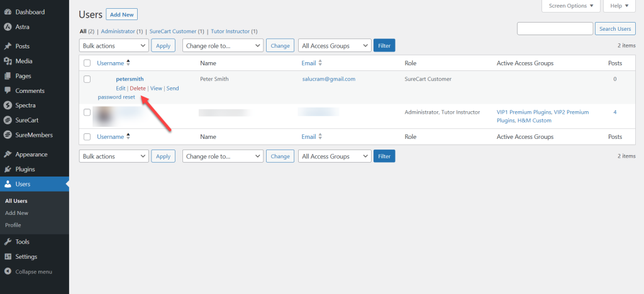644x294 pixels.
Task: Click the Search Users button
Action: click(615, 29)
